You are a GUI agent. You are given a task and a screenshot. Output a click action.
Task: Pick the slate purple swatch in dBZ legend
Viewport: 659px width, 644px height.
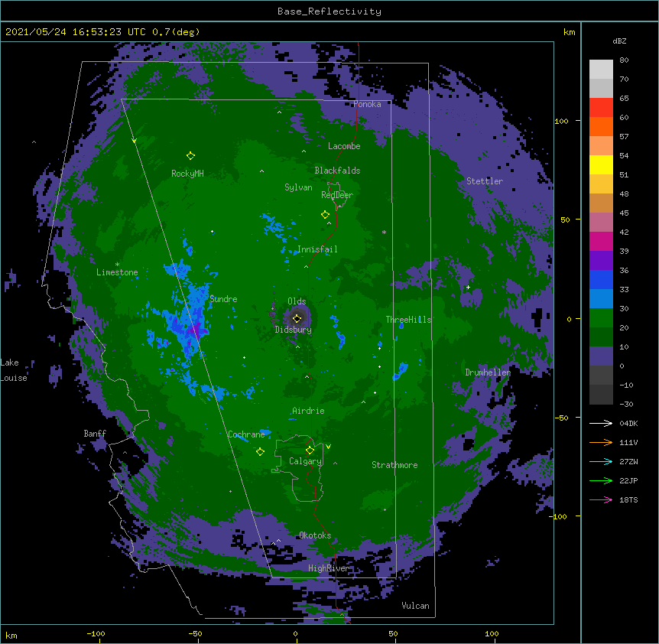point(601,356)
